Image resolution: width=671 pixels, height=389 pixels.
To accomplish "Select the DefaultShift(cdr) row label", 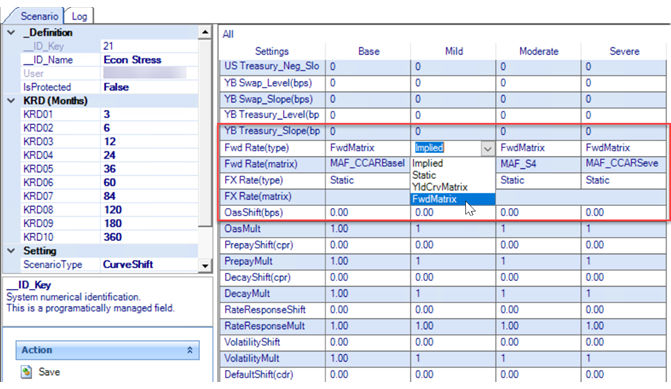I will (258, 375).
